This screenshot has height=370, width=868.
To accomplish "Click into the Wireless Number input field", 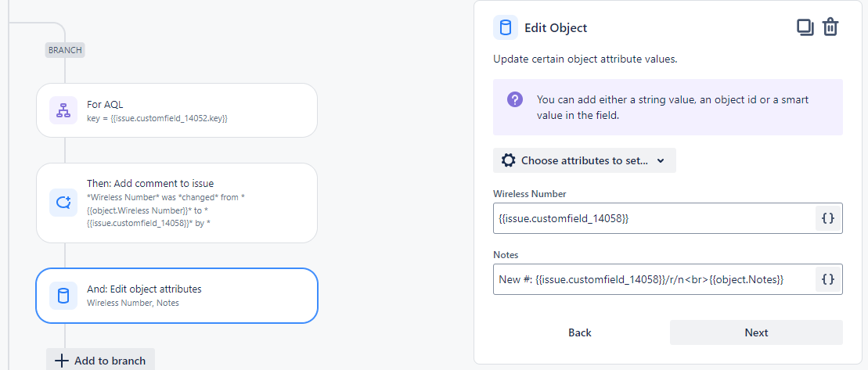I will [654, 218].
